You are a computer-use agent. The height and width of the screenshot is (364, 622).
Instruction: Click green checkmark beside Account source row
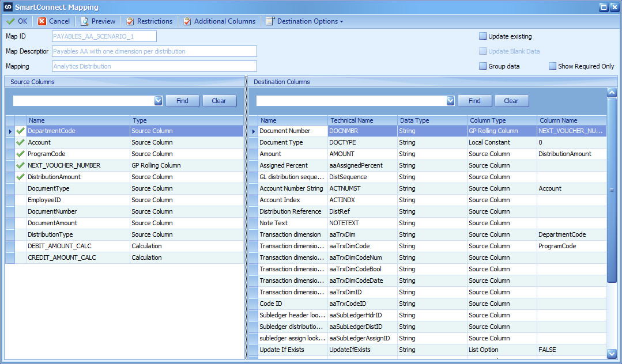coord(21,142)
